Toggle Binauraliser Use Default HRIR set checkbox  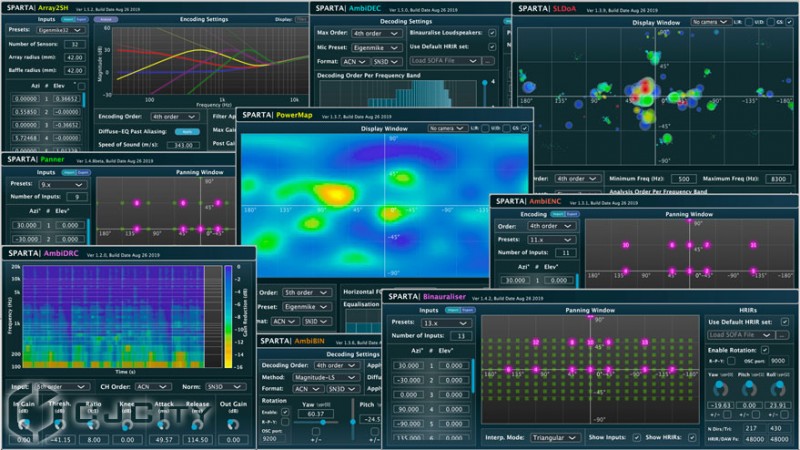tap(785, 322)
